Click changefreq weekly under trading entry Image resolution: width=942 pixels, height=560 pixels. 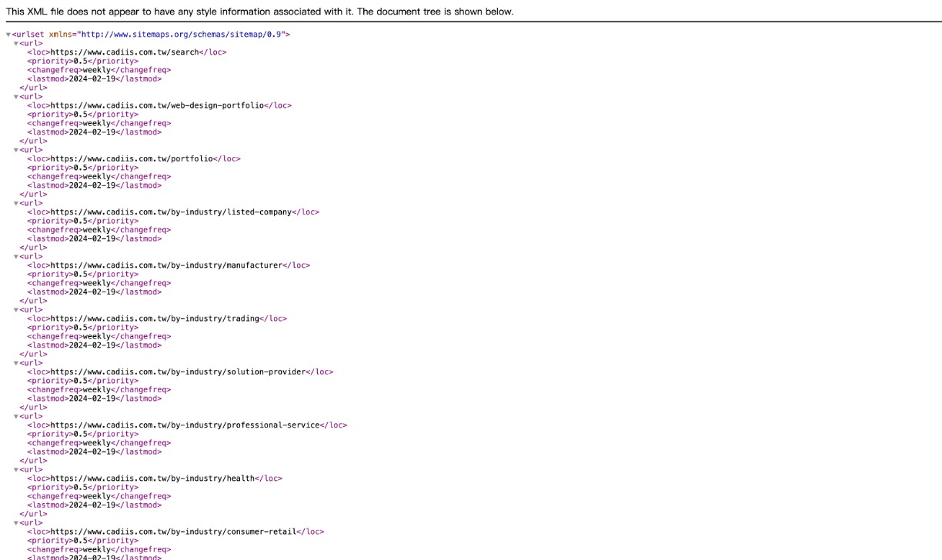[x=97, y=336]
